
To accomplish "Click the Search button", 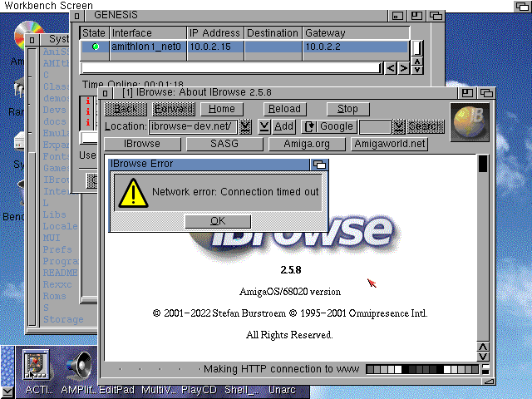I will point(426,126).
